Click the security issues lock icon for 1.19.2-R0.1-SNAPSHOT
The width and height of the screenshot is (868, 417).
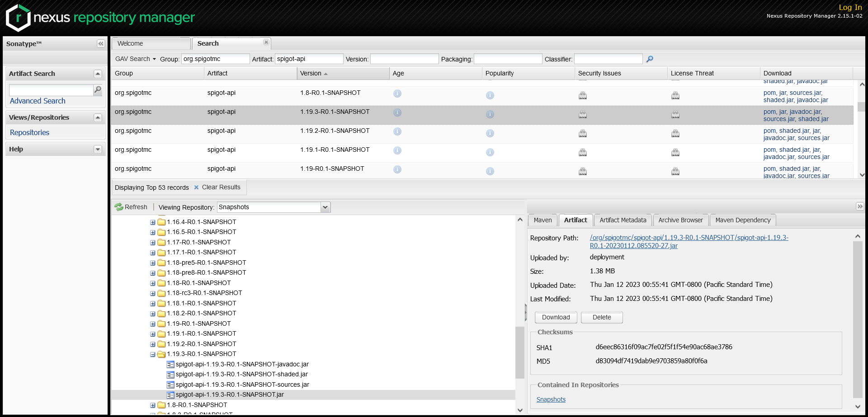click(582, 133)
